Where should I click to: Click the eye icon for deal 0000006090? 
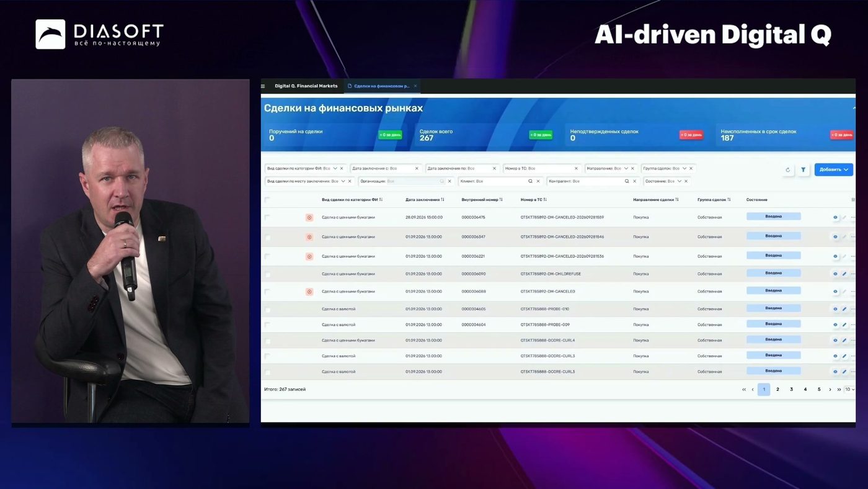835,274
